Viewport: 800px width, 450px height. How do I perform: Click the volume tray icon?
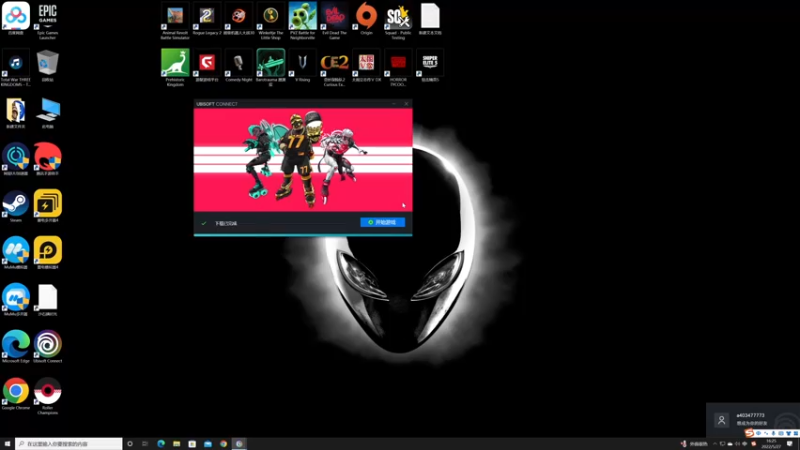click(737, 444)
